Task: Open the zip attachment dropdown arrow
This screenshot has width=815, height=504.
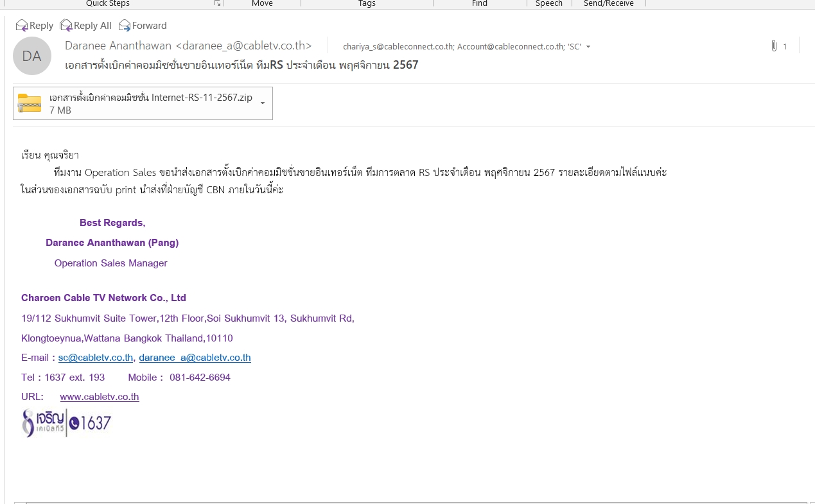Action: 262,103
